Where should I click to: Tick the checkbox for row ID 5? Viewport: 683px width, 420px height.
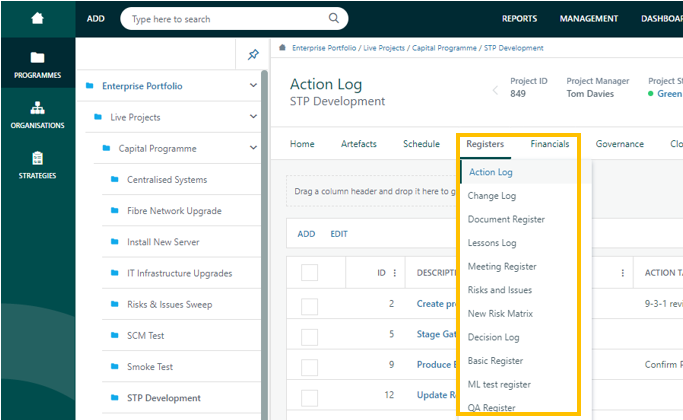(x=309, y=337)
